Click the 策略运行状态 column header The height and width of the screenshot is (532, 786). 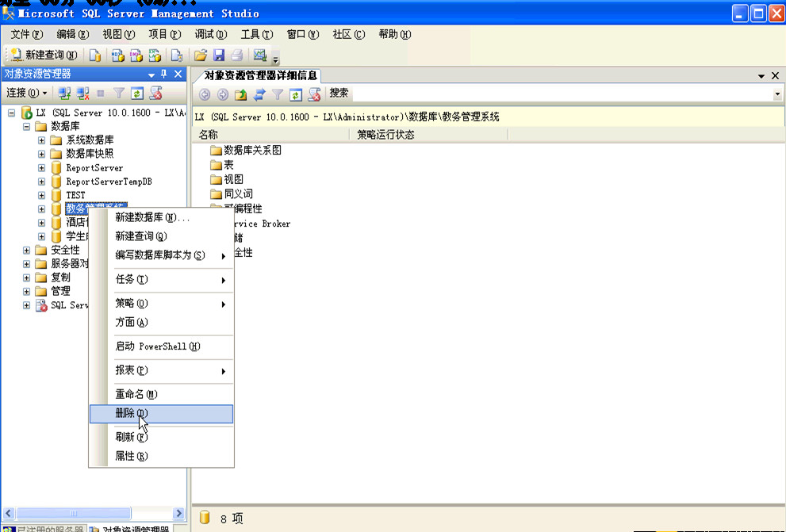[x=429, y=135]
